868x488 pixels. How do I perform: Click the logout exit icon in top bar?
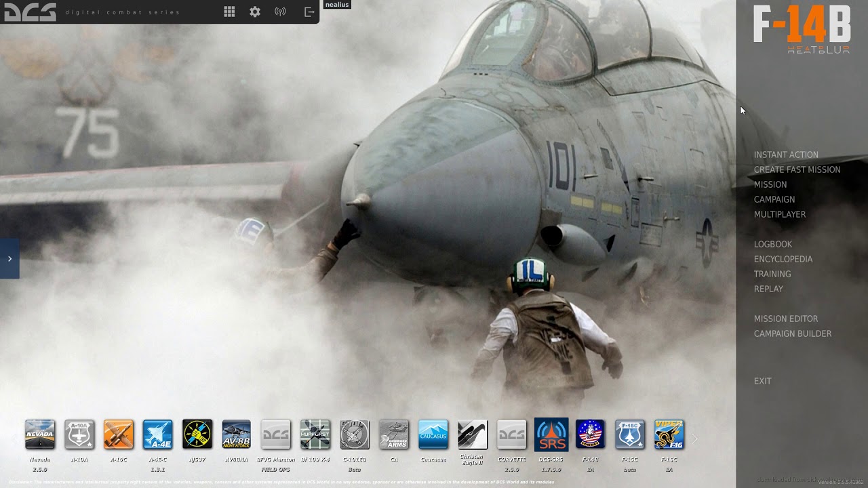(309, 12)
